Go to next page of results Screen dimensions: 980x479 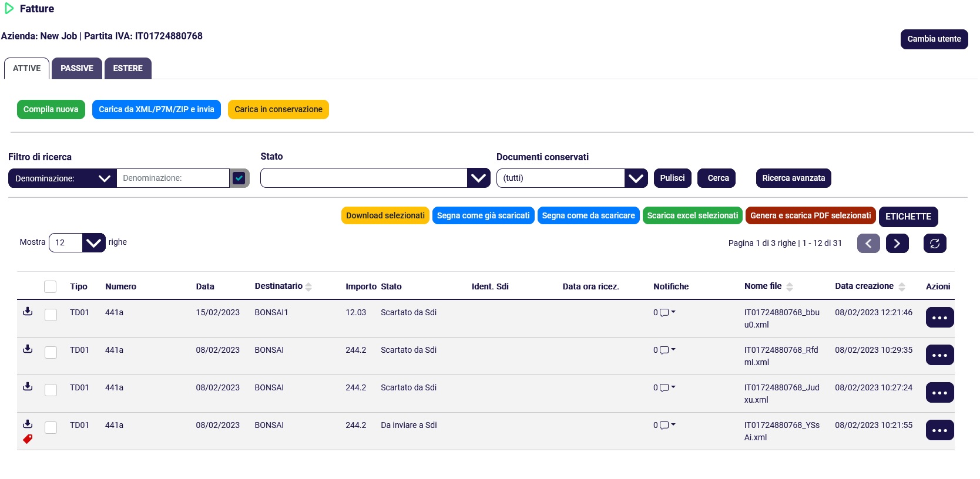coord(897,243)
